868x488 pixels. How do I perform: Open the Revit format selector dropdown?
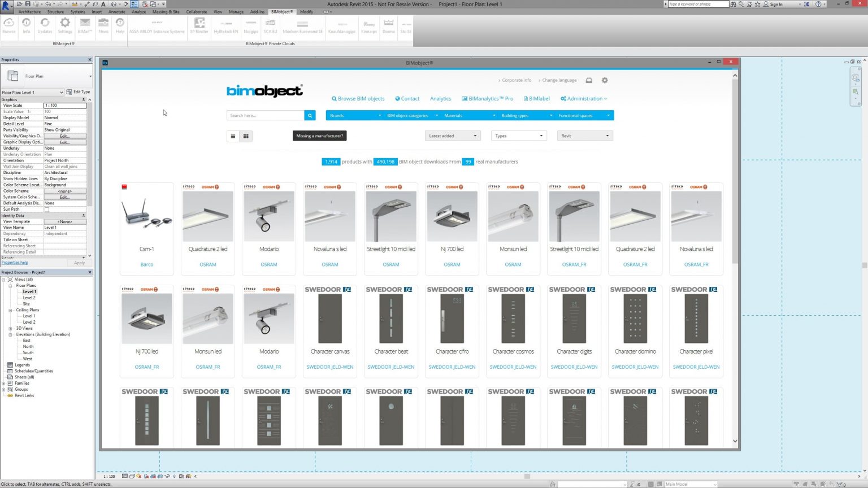click(x=585, y=136)
